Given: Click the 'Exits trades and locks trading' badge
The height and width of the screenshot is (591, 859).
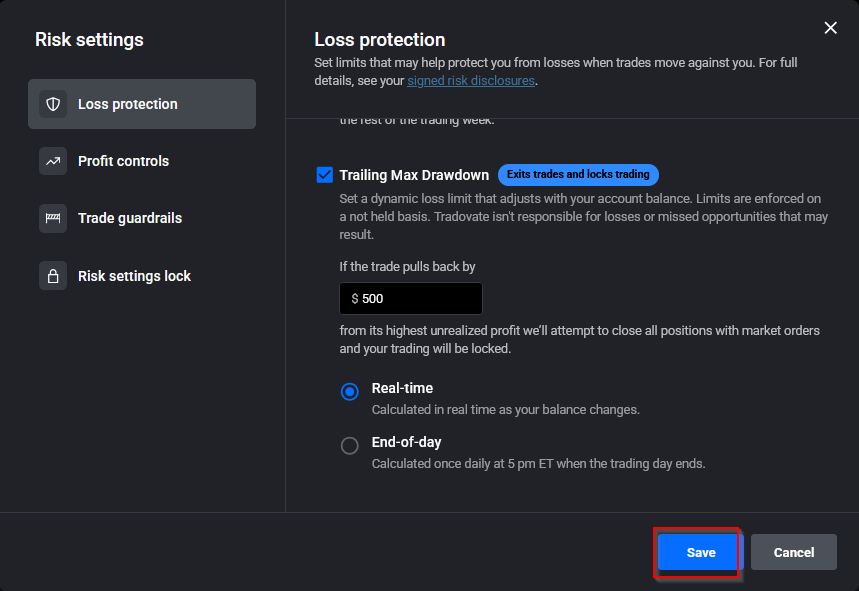Looking at the screenshot, I should (x=578, y=174).
